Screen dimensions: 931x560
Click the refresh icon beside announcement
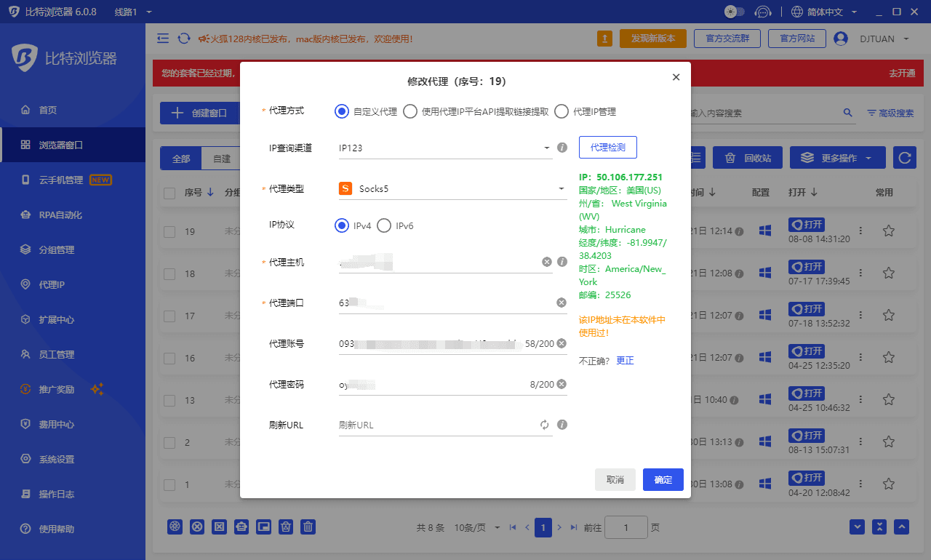coord(184,38)
